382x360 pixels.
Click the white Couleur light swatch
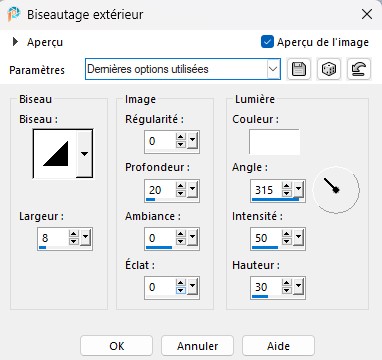click(274, 142)
